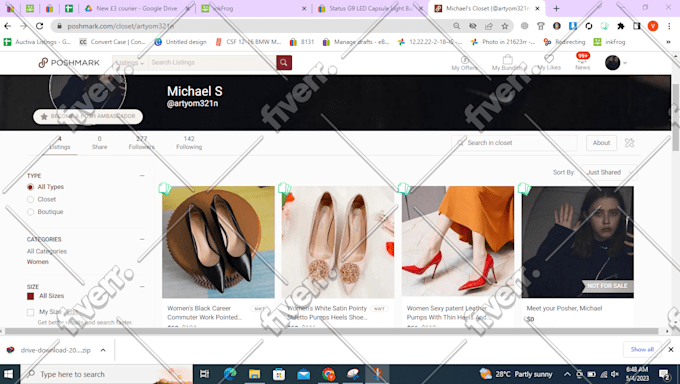Click the closet tools icon beside About
The image size is (680, 384).
[x=630, y=143]
